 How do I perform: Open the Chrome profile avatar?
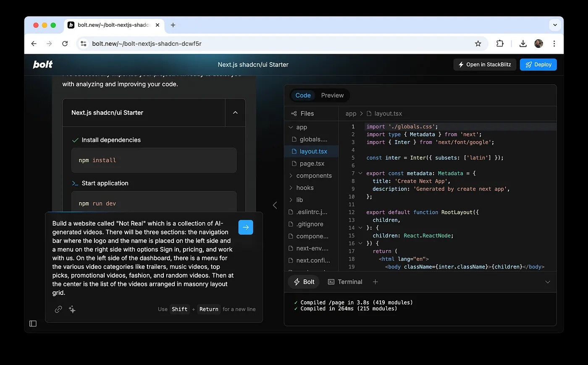[x=539, y=44]
